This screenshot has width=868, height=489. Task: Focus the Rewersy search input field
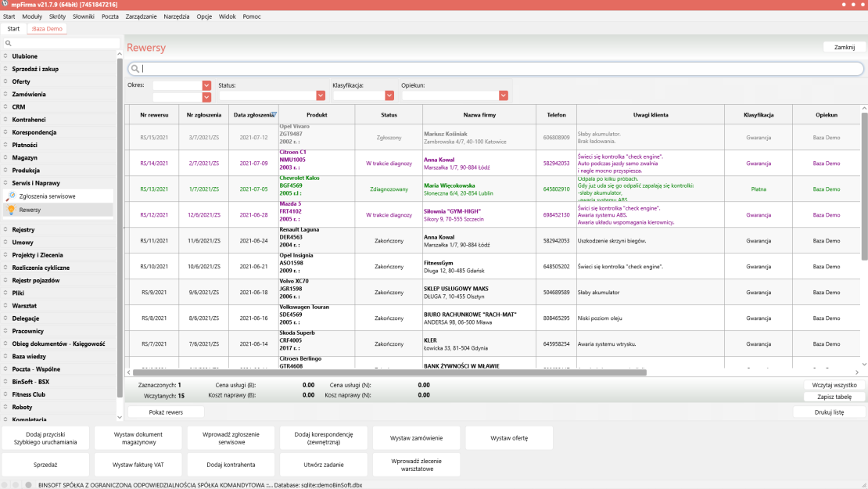click(496, 69)
